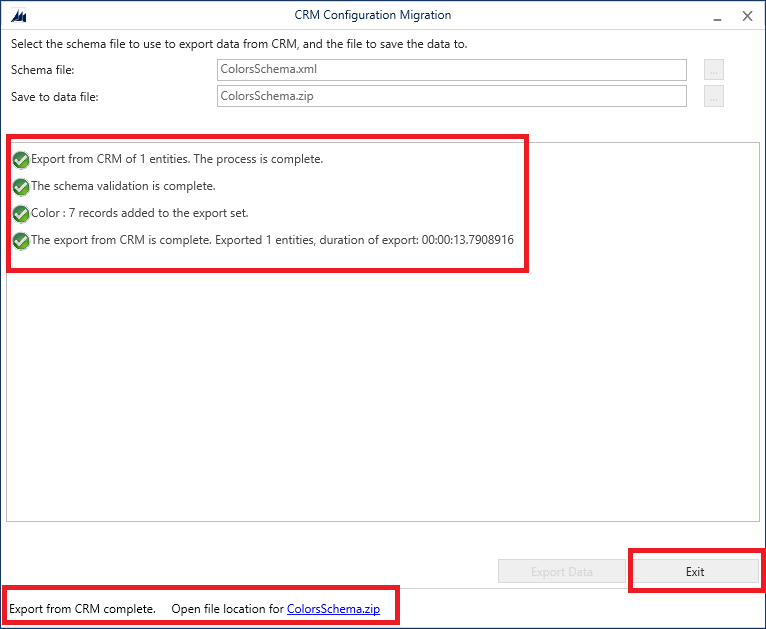Select the 'Export from CRM of 1 entities' log line
766x629 pixels.
pyautogui.click(x=177, y=159)
